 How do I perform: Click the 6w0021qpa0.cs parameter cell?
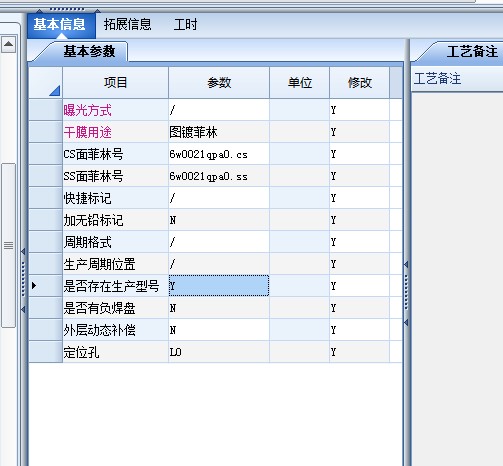click(x=219, y=154)
